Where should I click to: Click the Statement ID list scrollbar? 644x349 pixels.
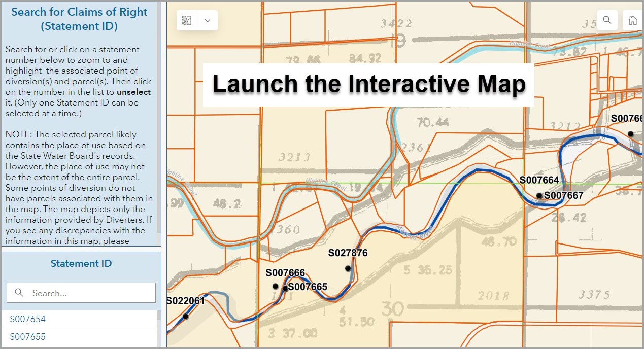point(159,325)
